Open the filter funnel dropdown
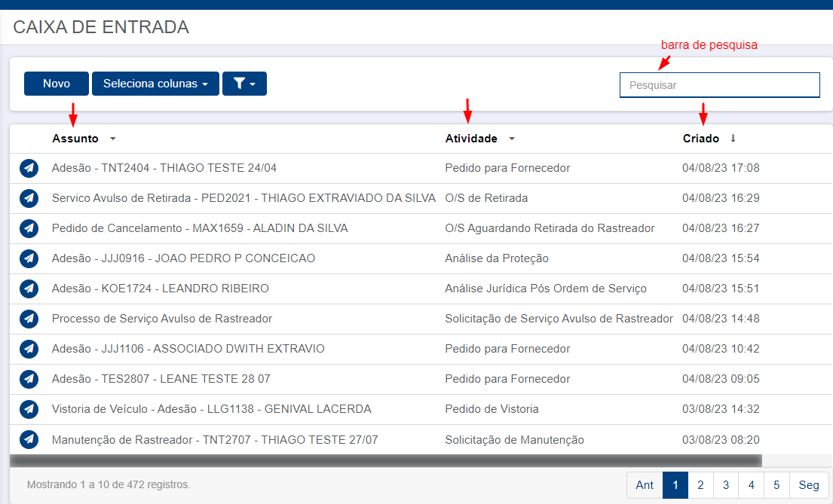833x504 pixels. 244,84
